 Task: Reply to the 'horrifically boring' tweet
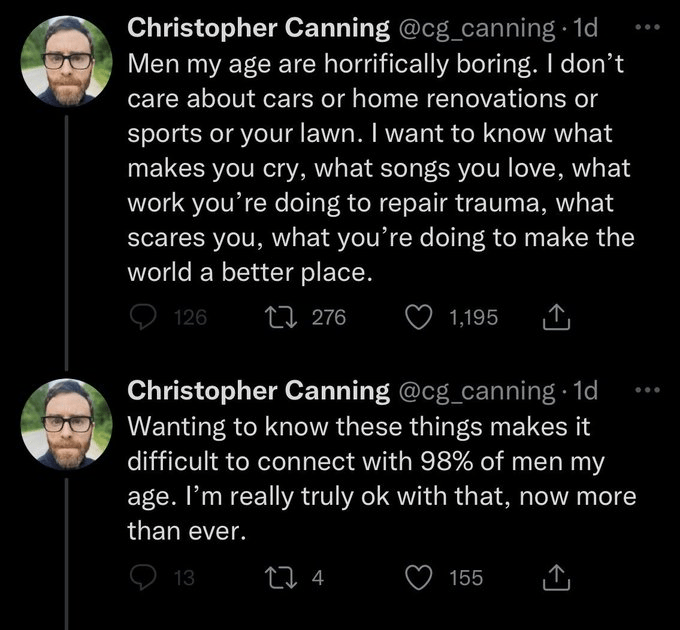[x=145, y=317]
